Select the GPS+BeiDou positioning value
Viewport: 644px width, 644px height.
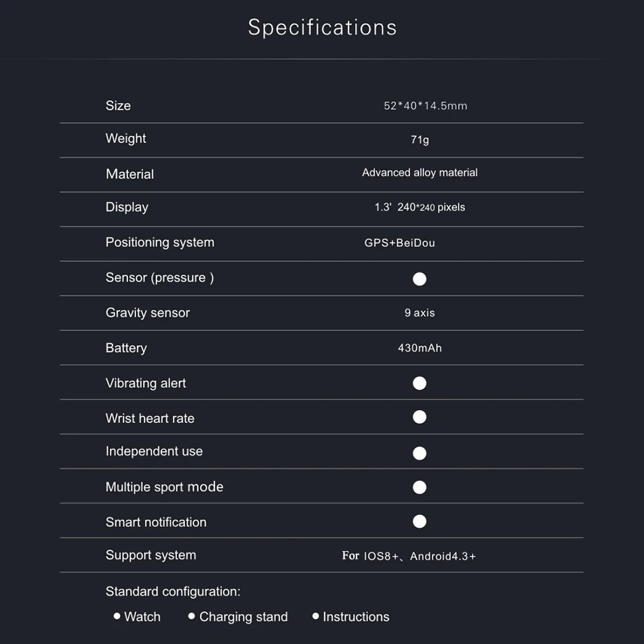[x=399, y=243]
